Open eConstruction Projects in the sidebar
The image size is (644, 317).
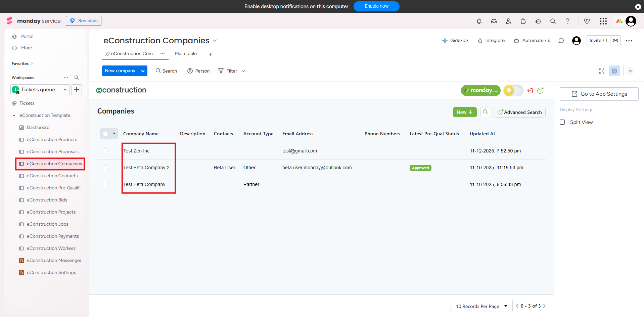tap(51, 212)
